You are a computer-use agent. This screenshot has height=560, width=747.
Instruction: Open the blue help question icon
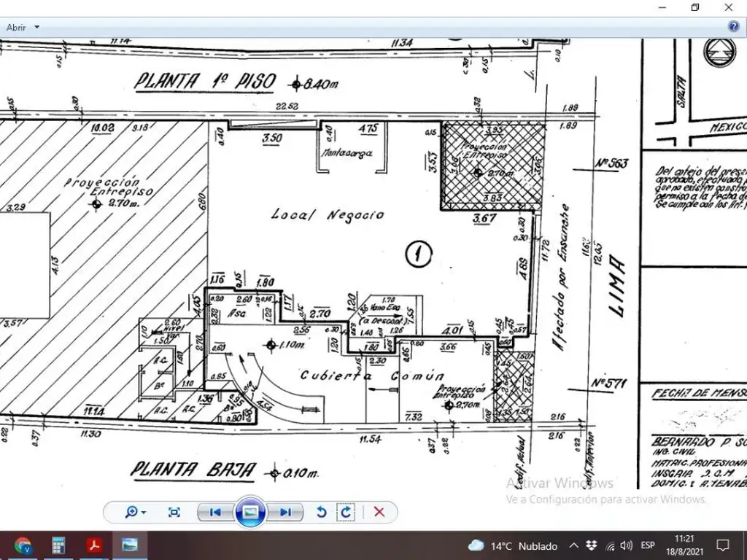[x=734, y=27]
